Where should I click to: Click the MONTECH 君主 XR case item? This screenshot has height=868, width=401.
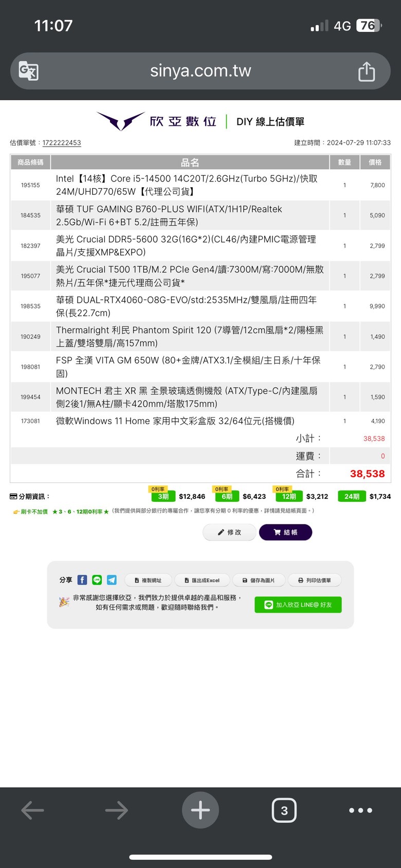coord(187,397)
